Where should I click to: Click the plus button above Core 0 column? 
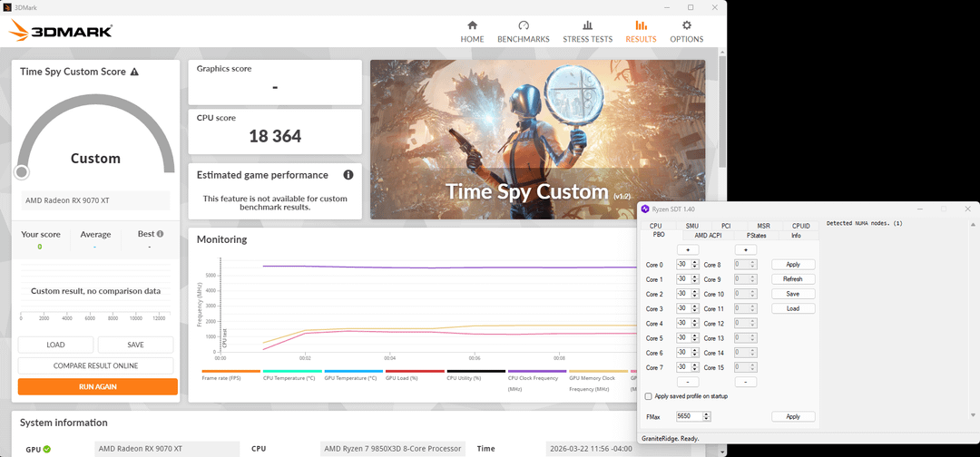[x=687, y=249]
